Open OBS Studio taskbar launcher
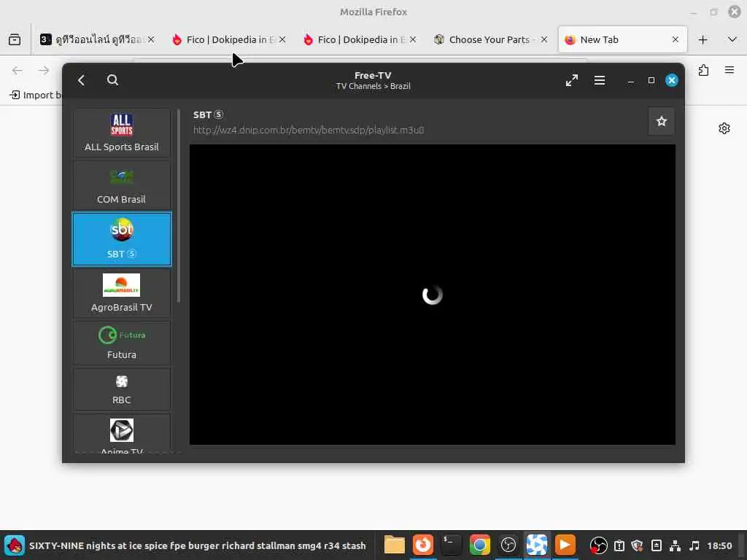 click(508, 545)
